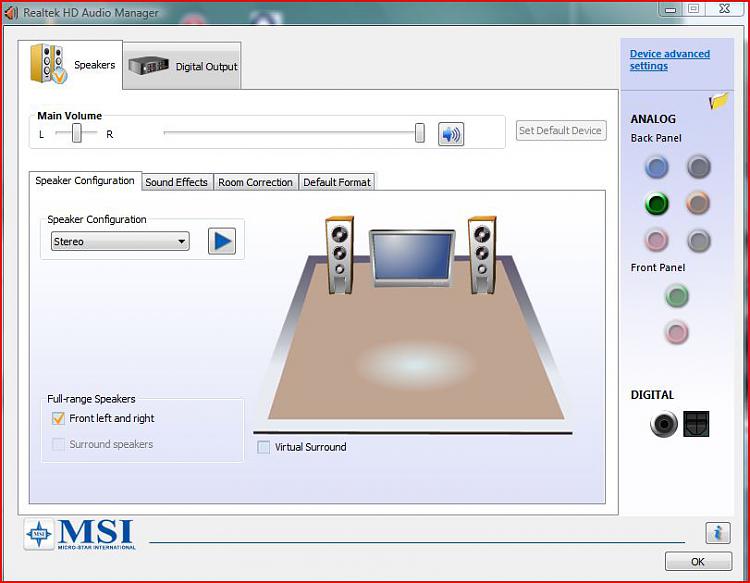Switch to the Speakers device tab
Screen dimensions: 750x583
[x=71, y=65]
